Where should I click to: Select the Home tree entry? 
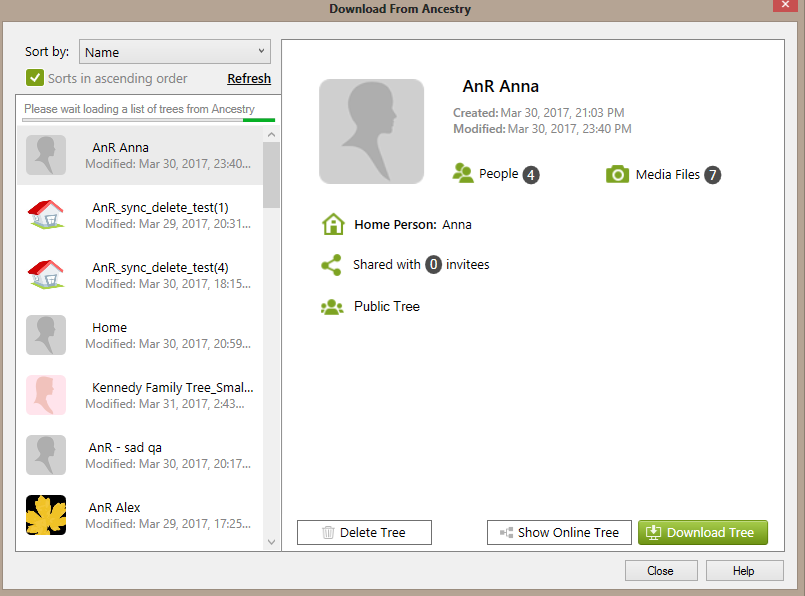[x=140, y=335]
